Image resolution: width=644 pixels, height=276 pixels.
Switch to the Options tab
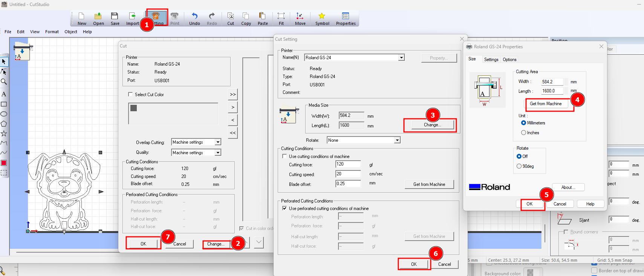click(x=509, y=60)
